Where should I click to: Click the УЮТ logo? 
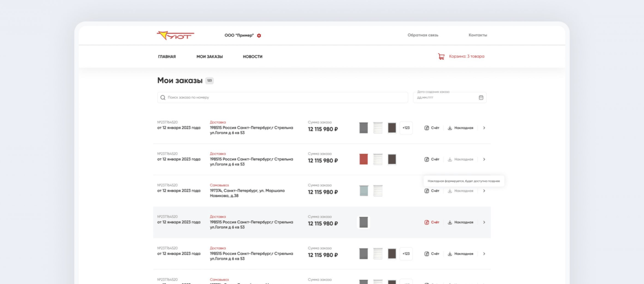pyautogui.click(x=175, y=35)
